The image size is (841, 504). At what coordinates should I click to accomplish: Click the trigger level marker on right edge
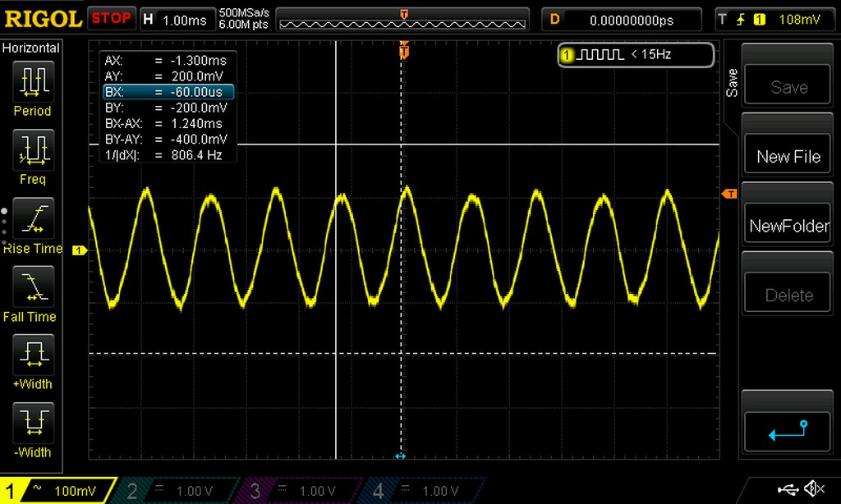pyautogui.click(x=729, y=194)
